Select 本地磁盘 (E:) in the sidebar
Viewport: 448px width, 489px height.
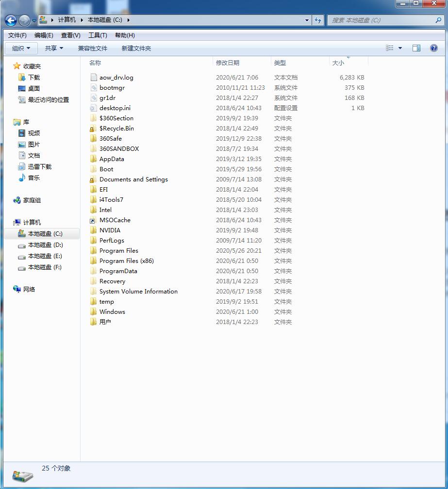pos(45,256)
